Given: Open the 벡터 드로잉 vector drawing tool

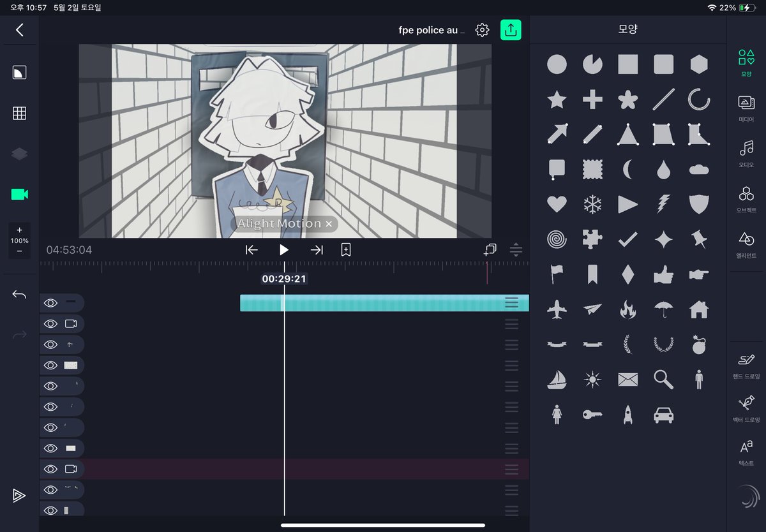Looking at the screenshot, I should coord(746,409).
